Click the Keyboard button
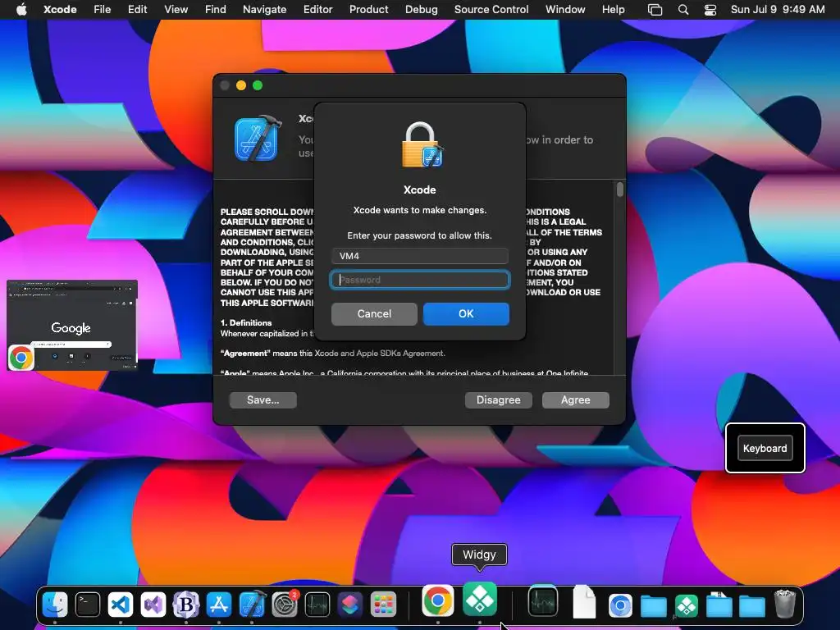 [765, 449]
